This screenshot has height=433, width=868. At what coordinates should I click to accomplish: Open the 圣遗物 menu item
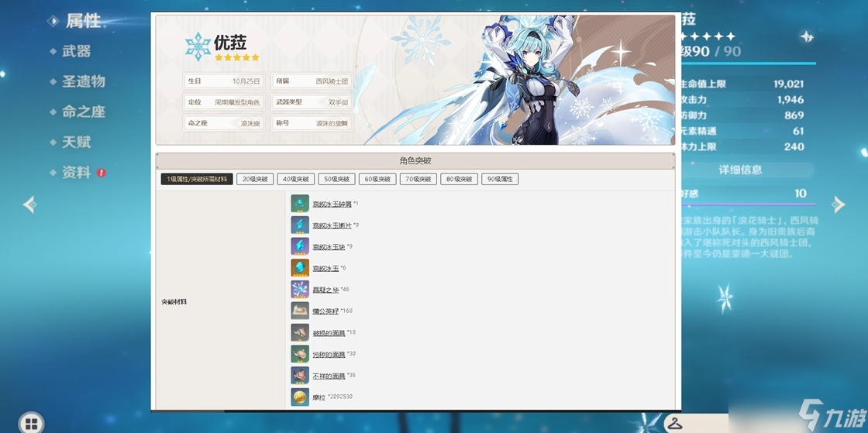tap(83, 81)
